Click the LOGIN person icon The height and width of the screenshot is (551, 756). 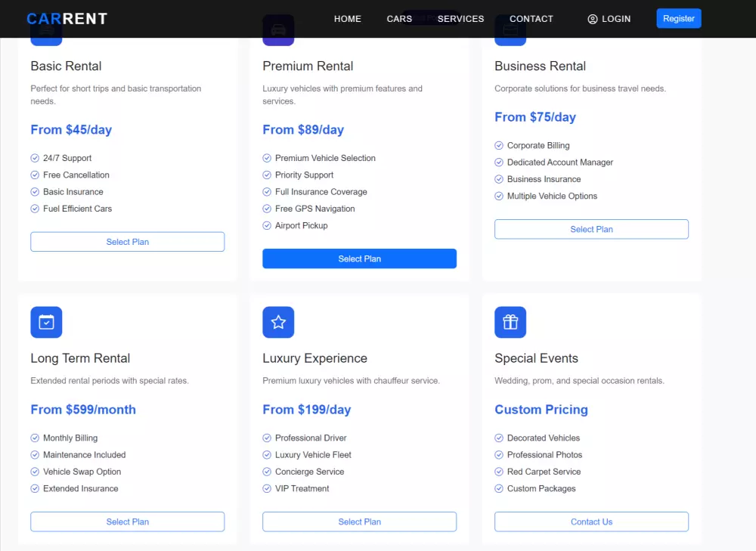pyautogui.click(x=593, y=19)
